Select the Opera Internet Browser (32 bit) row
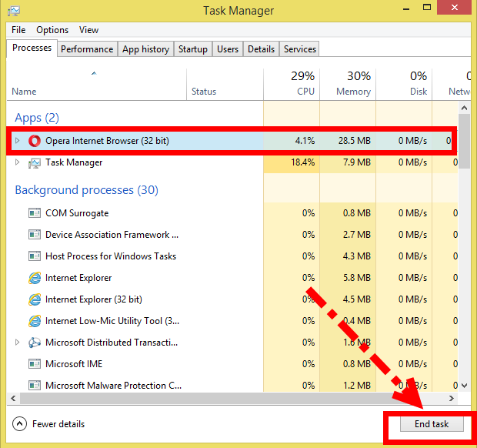 pos(232,141)
